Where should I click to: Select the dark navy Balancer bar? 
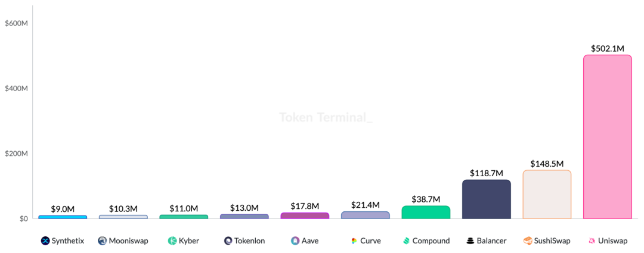point(487,199)
